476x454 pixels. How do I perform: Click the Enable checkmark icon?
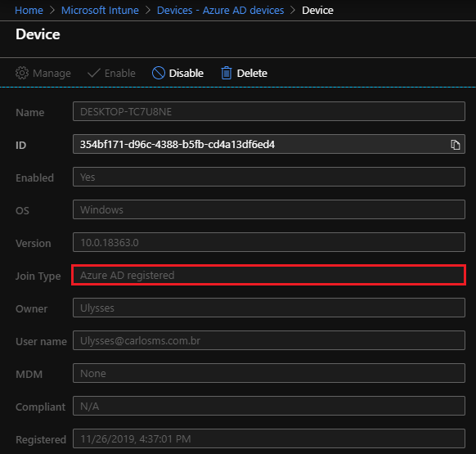[x=94, y=73]
